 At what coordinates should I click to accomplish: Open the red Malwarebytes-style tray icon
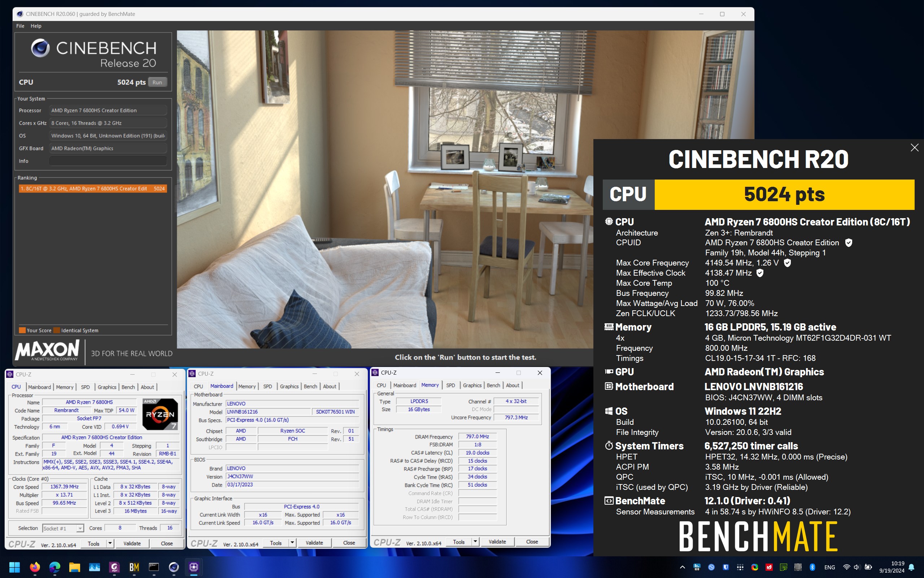769,567
